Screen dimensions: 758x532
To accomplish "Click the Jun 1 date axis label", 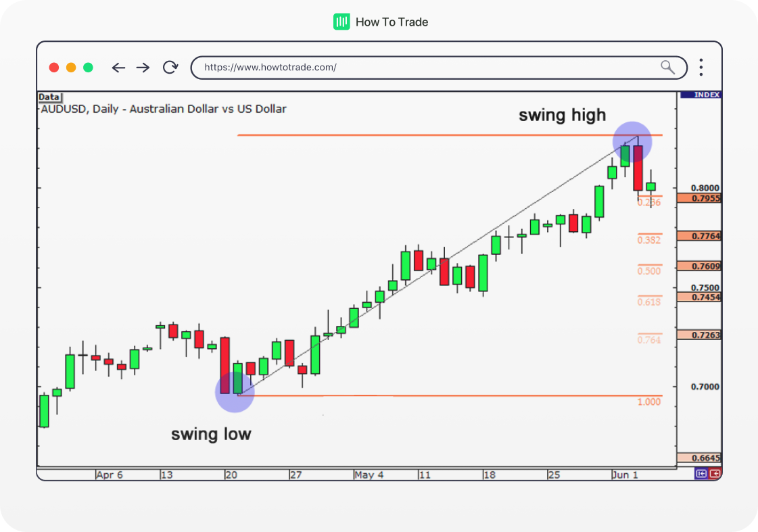I will (625, 475).
